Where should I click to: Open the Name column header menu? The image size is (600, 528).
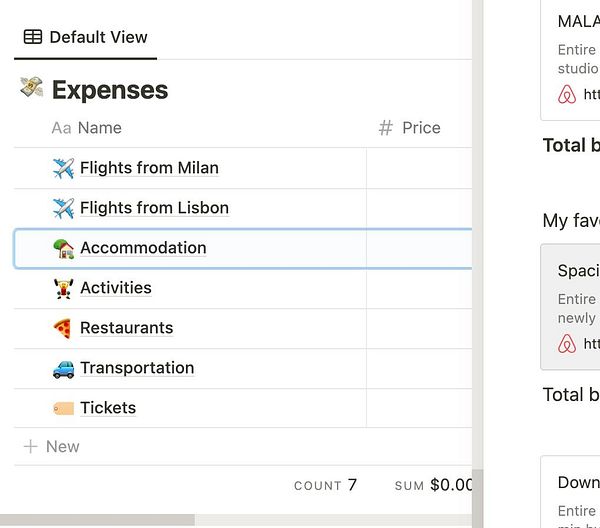87,128
